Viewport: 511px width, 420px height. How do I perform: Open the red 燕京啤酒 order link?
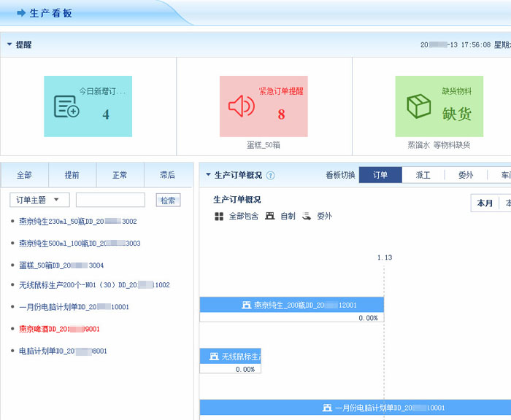pyautogui.click(x=59, y=329)
